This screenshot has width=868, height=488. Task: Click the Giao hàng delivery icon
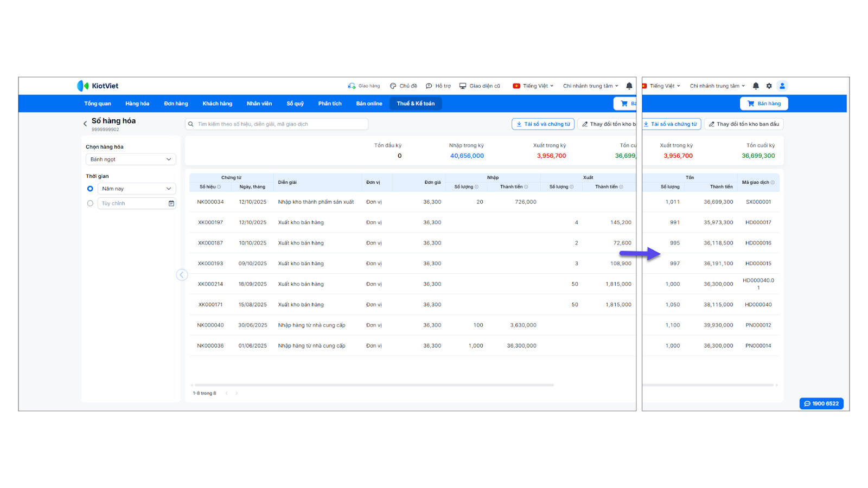click(352, 86)
